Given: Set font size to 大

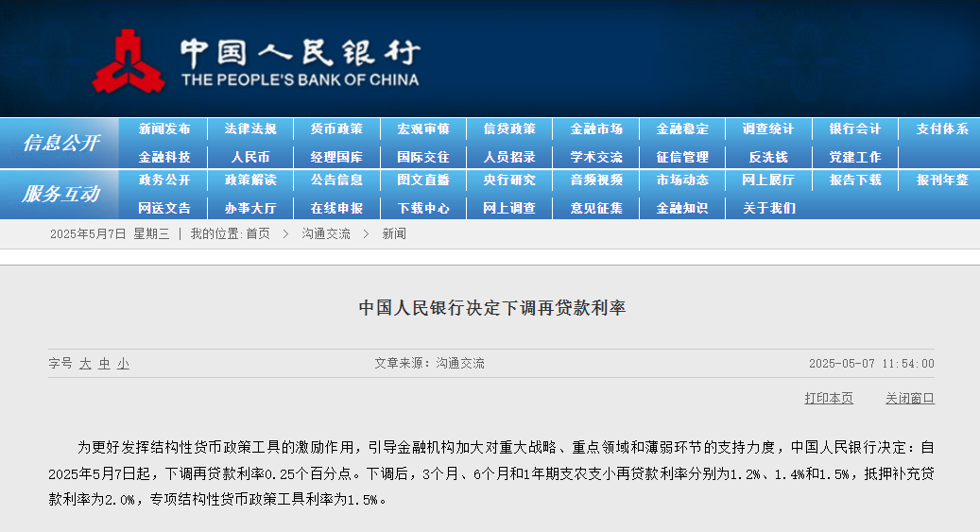Looking at the screenshot, I should pos(85,364).
